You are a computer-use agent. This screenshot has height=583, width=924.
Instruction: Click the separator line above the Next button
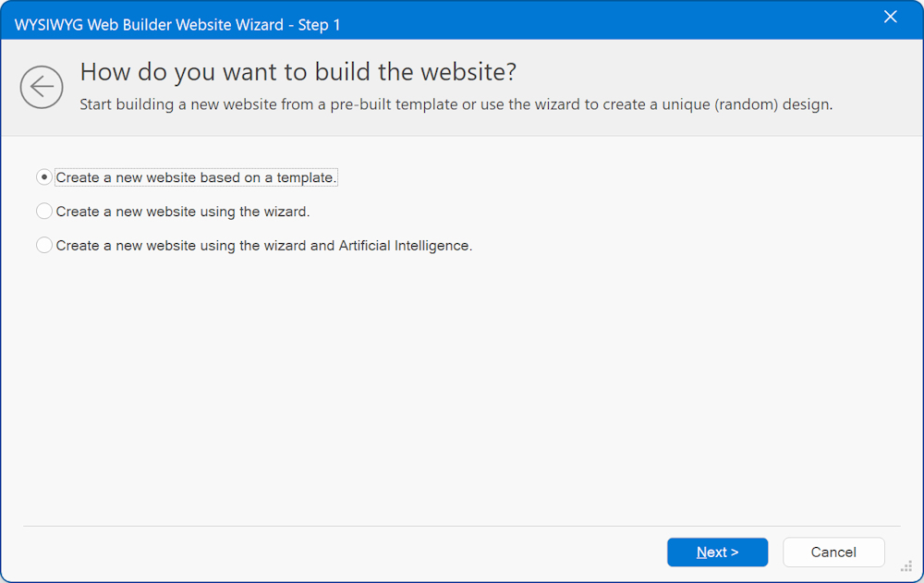(462, 527)
